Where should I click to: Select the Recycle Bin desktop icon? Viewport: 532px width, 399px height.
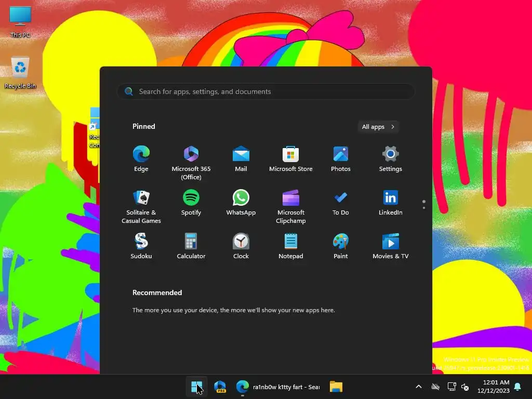point(20,73)
